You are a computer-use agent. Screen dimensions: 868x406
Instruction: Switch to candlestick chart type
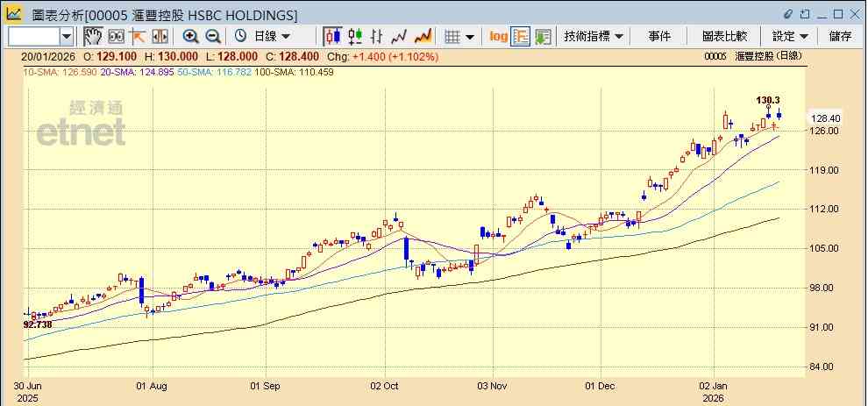click(x=332, y=37)
